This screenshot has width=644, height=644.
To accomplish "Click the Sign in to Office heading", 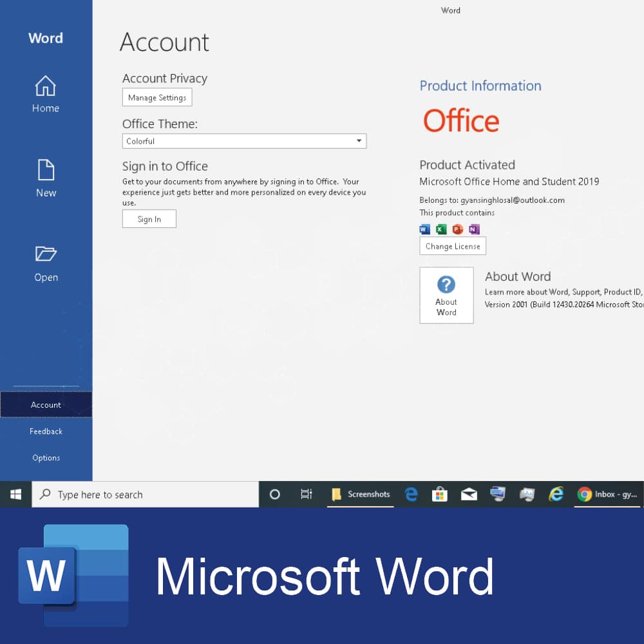I will click(165, 166).
